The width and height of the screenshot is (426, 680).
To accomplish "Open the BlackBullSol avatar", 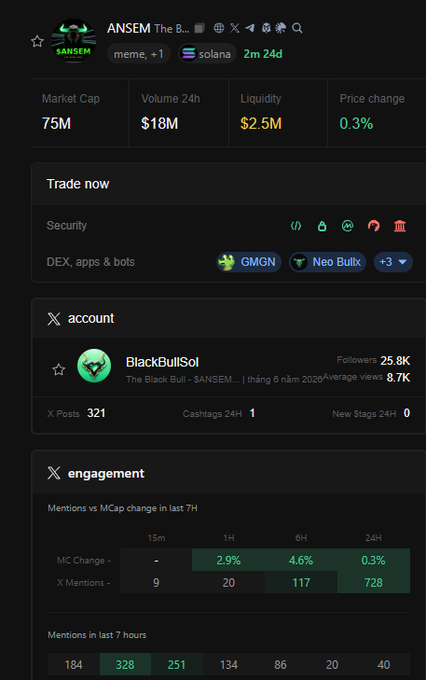I will [94, 366].
